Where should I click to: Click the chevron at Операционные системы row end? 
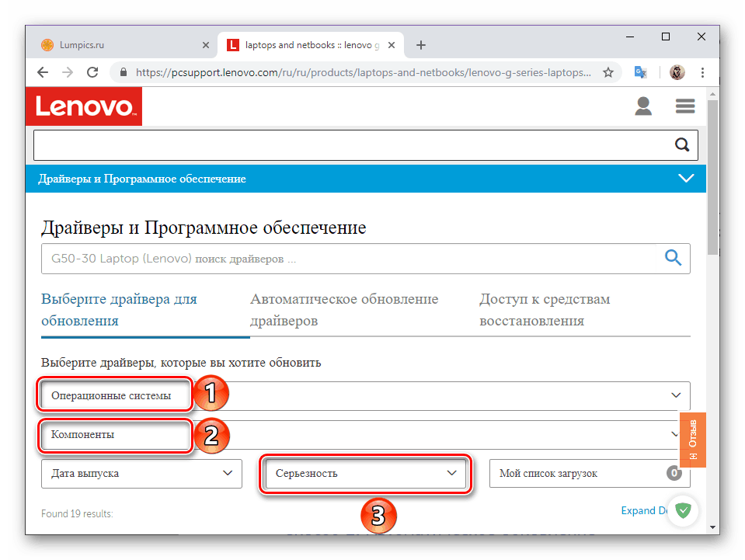(x=676, y=395)
